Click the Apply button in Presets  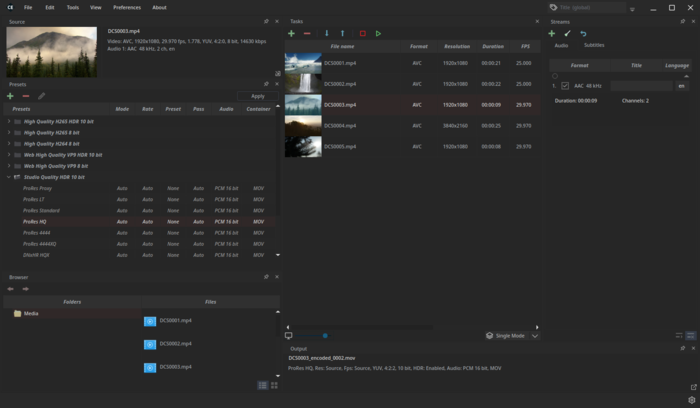(257, 96)
